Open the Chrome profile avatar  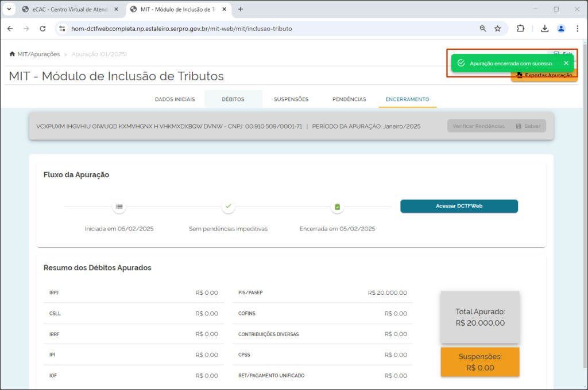pos(561,29)
